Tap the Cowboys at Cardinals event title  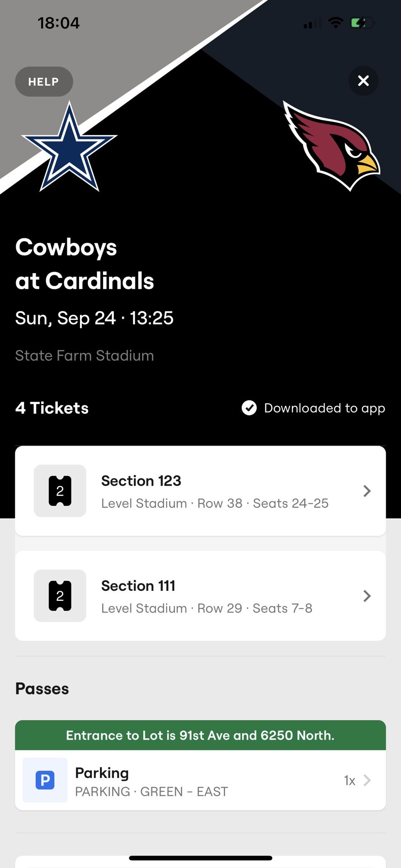coord(85,264)
